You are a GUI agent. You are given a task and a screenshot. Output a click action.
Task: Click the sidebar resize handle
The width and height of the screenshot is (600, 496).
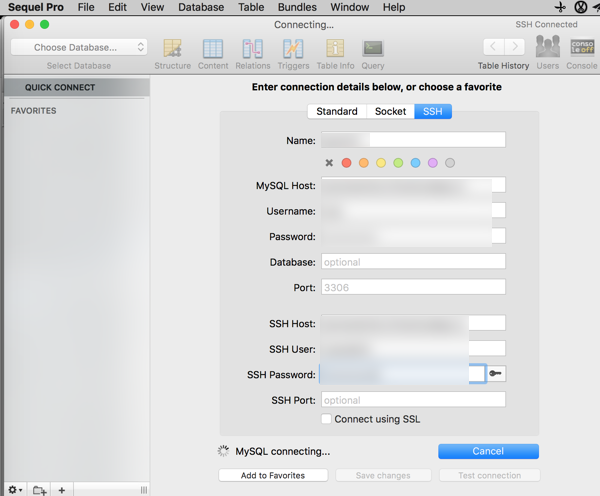coord(143,490)
